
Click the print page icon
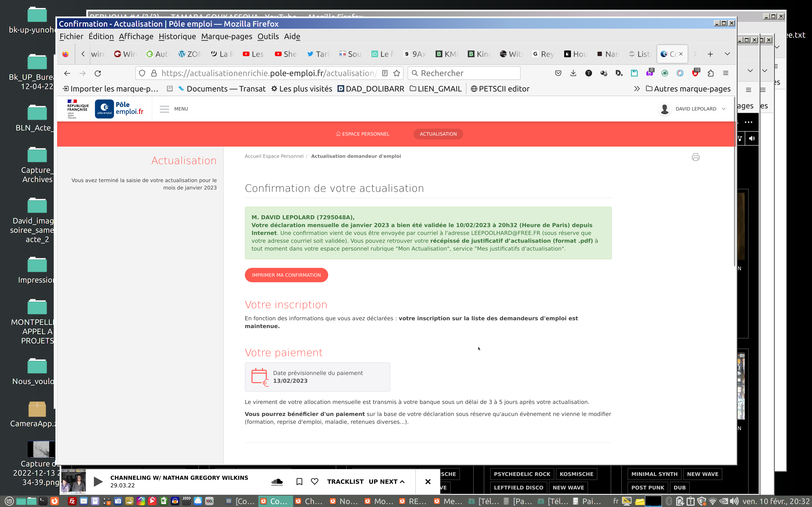695,157
